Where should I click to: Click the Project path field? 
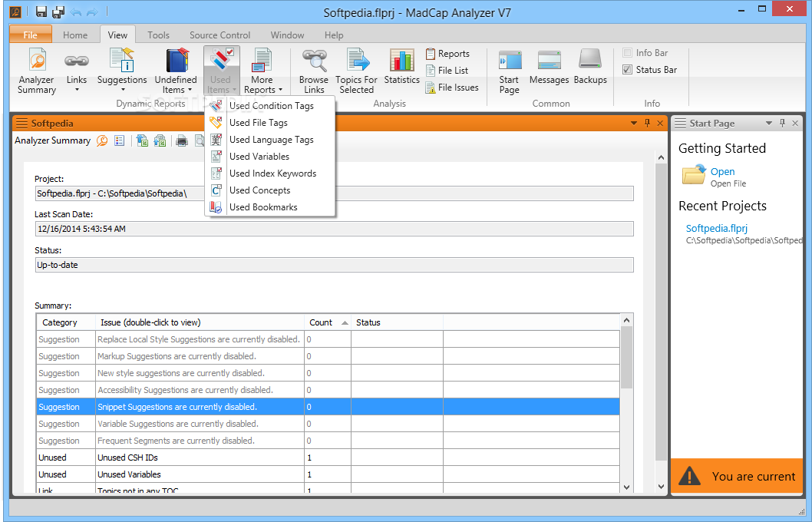tap(334, 193)
